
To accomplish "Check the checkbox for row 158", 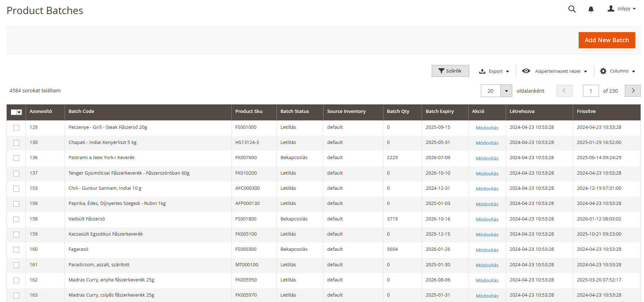I will 16,219.
